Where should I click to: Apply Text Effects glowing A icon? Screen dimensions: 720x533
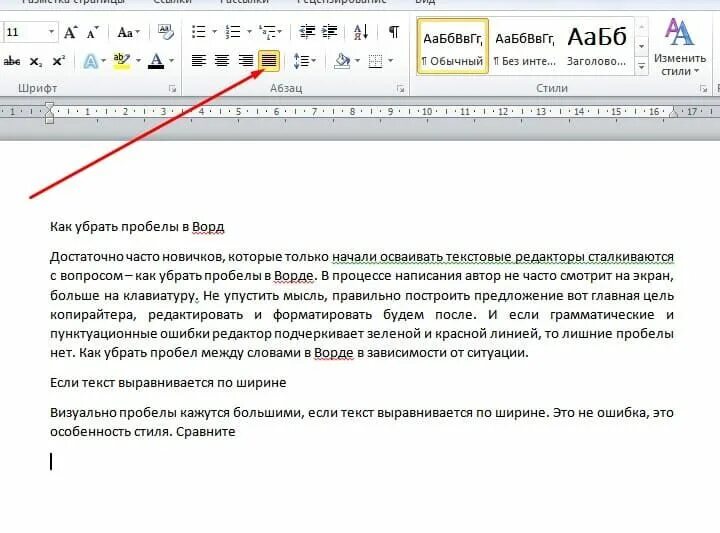[91, 61]
